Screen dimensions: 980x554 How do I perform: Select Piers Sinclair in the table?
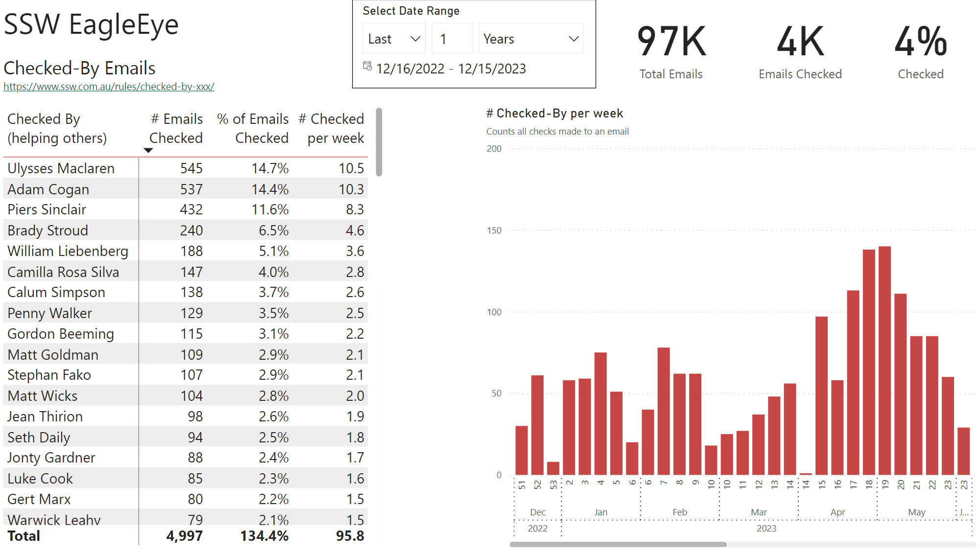point(47,209)
